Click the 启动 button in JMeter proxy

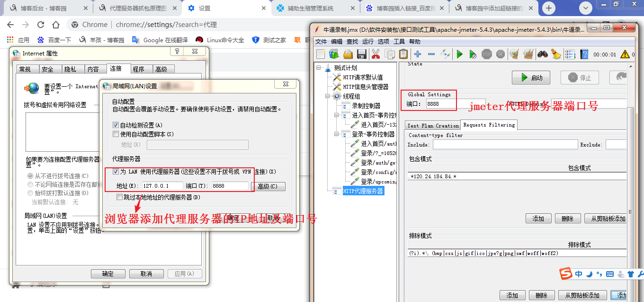coord(531,78)
